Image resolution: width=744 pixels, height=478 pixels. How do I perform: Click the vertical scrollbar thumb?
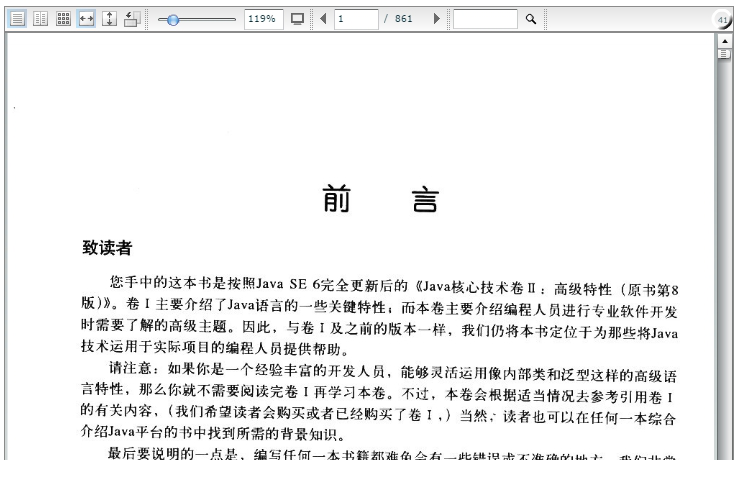724,54
